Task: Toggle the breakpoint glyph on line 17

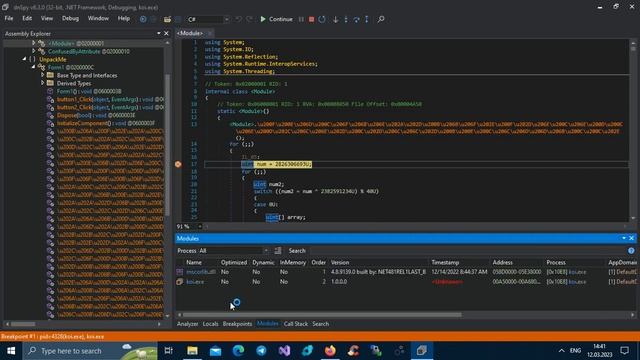Action: coord(178,164)
